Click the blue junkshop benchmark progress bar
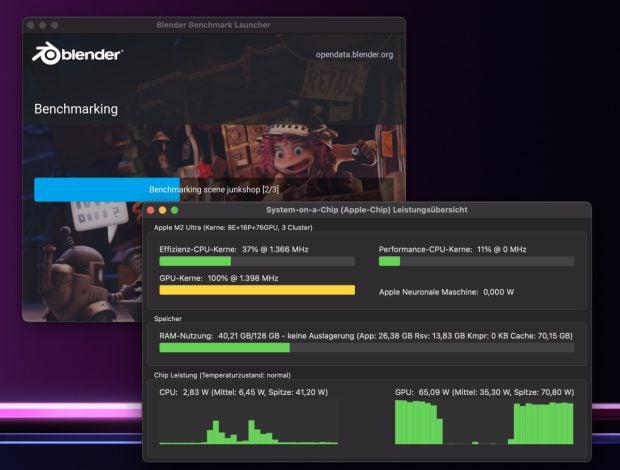 pos(107,189)
